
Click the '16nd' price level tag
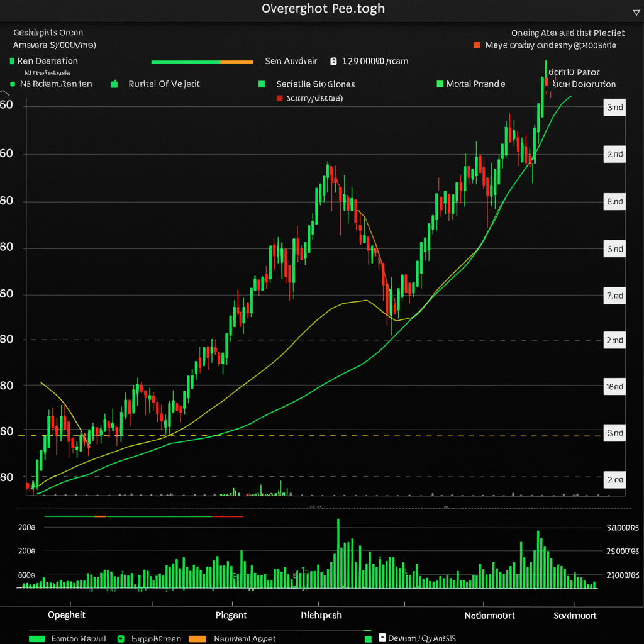[x=614, y=387]
